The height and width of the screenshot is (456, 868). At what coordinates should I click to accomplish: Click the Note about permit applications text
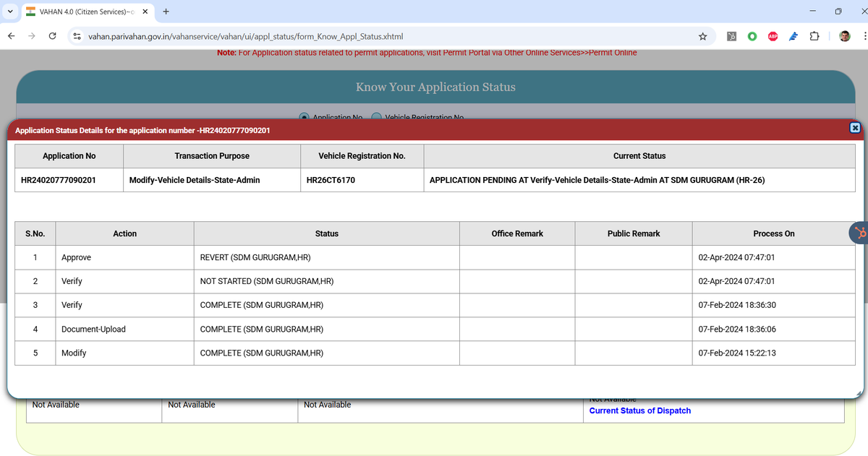427,52
